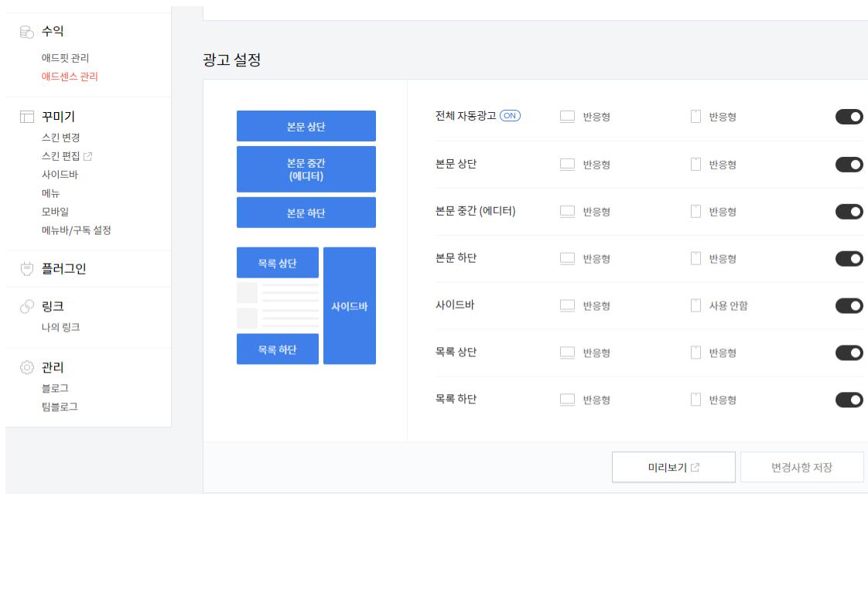
Task: Click PC monitor icon in 목록 하단 row
Action: [x=567, y=400]
